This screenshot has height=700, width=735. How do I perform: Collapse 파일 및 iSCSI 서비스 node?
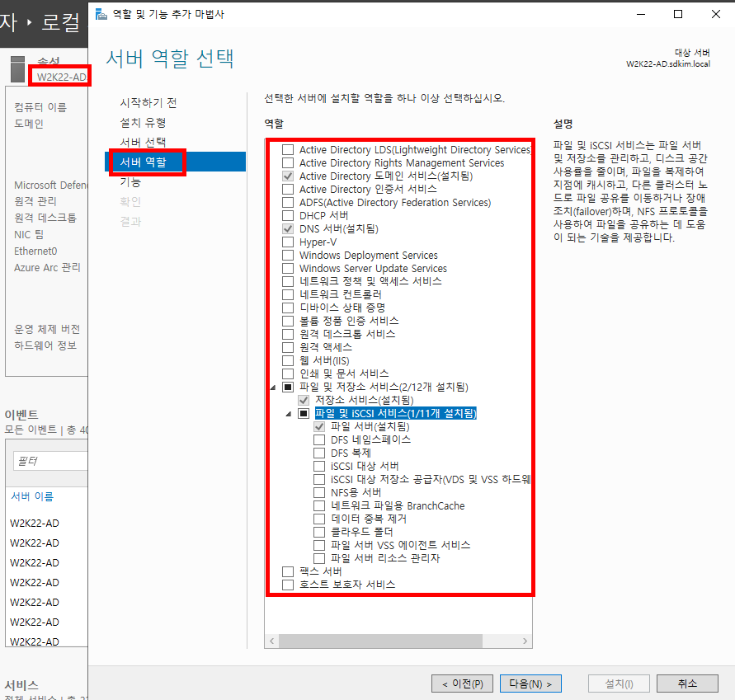289,414
